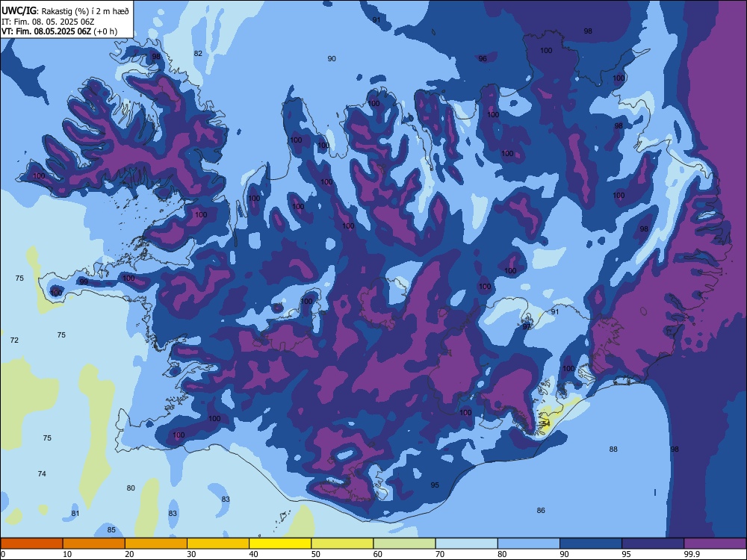Image resolution: width=747 pixels, height=560 pixels.
Task: Choose the light green 60–70 legend swatch
Action: pyautogui.click(x=404, y=544)
